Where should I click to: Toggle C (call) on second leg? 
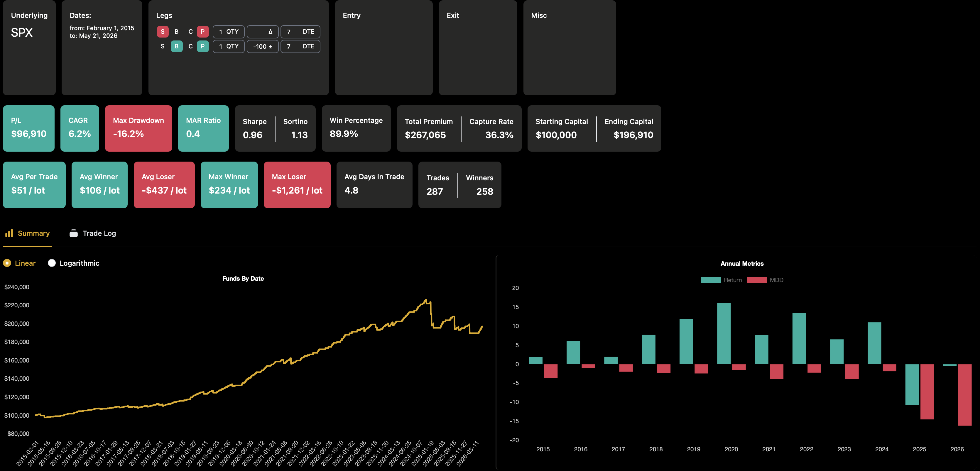click(191, 46)
